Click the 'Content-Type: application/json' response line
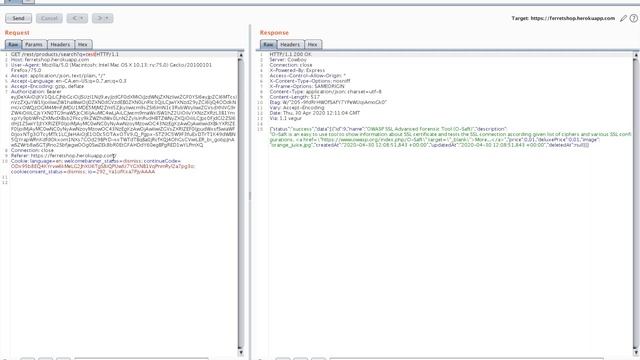Image resolution: width=640 pixels, height=360 pixels. click(x=325, y=91)
